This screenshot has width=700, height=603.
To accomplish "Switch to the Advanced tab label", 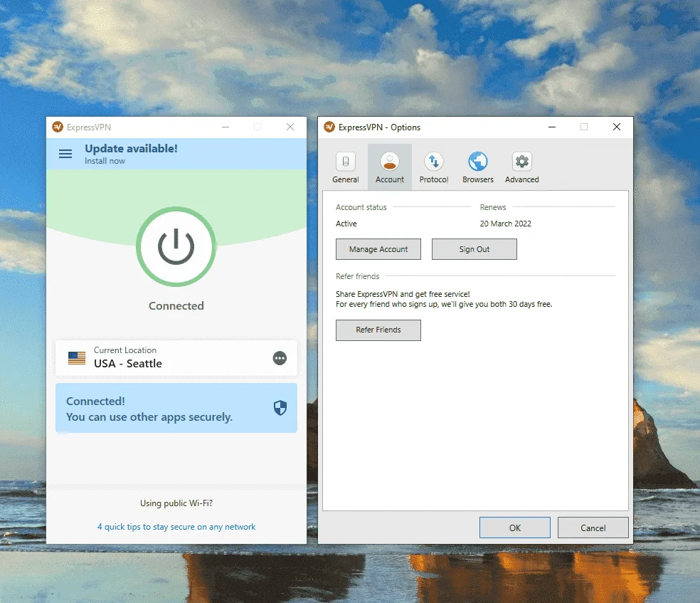I will [x=522, y=179].
